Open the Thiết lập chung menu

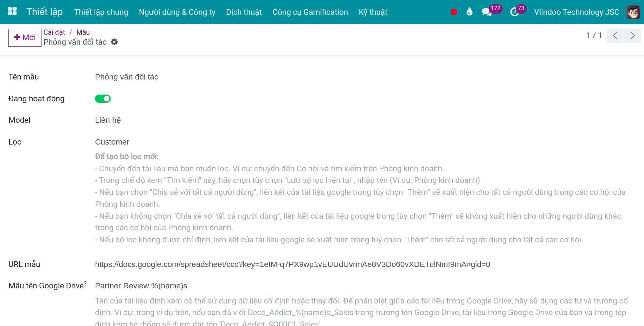(101, 12)
